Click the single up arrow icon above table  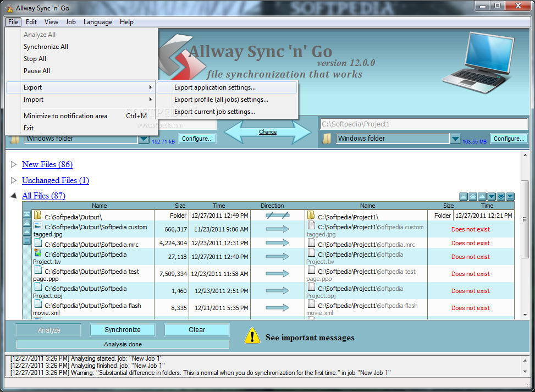(482, 196)
